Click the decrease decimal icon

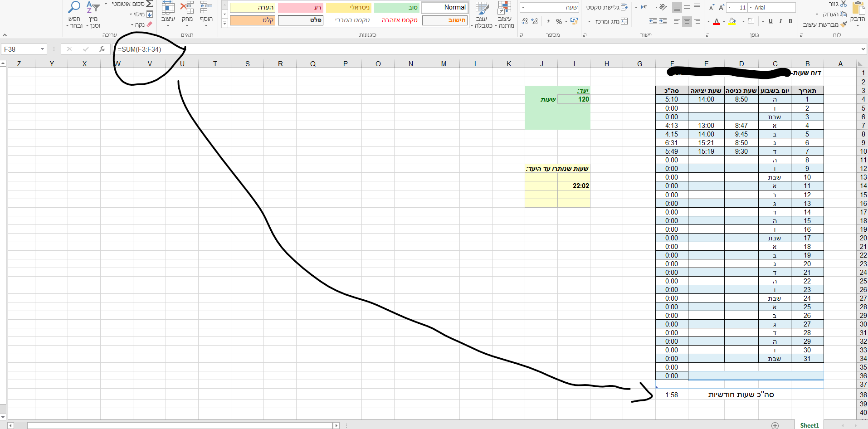tap(525, 21)
